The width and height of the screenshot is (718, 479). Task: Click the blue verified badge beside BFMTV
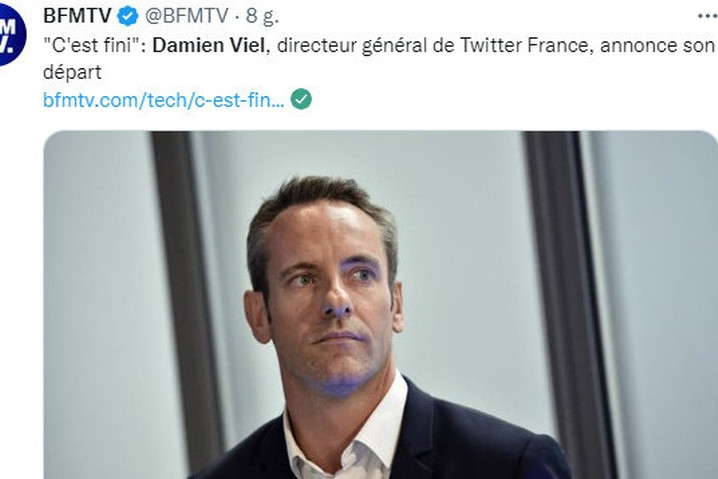(x=128, y=16)
